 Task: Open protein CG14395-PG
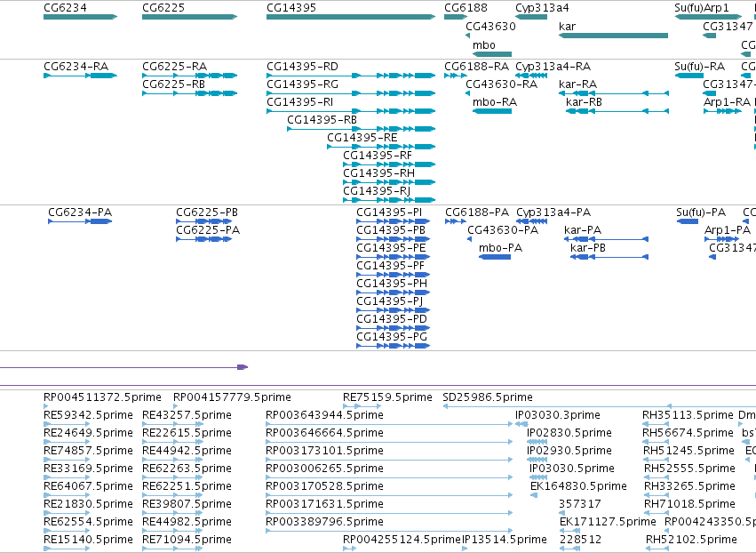(x=392, y=337)
